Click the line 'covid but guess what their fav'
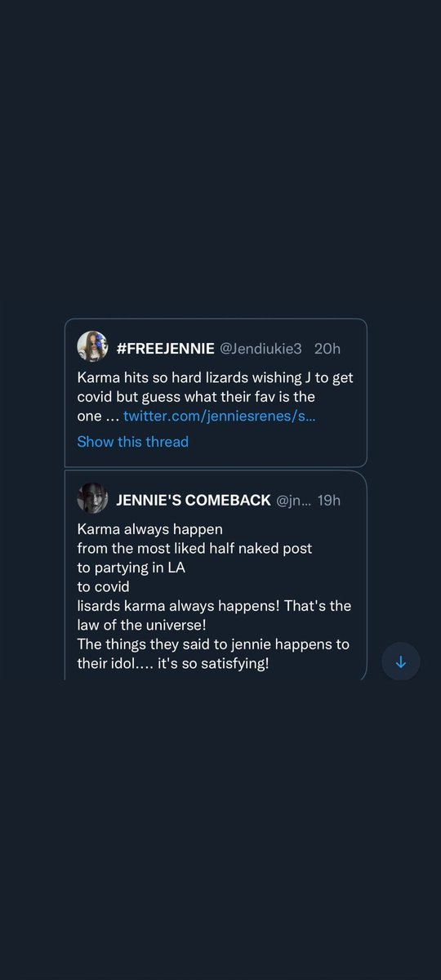The image size is (441, 980). coord(196,396)
